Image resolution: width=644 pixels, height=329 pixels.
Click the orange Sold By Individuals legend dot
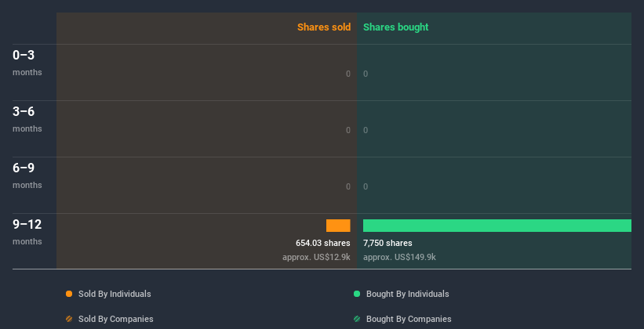coord(69,294)
